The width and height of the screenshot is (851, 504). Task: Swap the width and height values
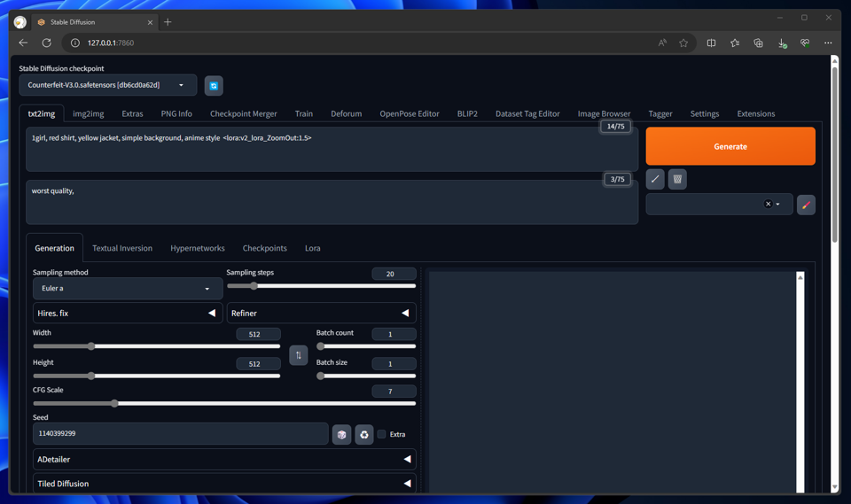299,355
